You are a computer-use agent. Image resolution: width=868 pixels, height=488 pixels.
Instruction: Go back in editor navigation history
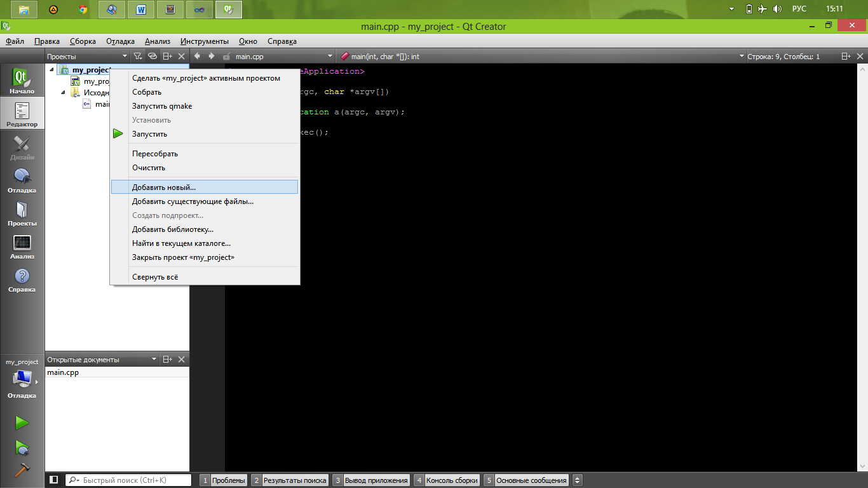click(x=198, y=56)
